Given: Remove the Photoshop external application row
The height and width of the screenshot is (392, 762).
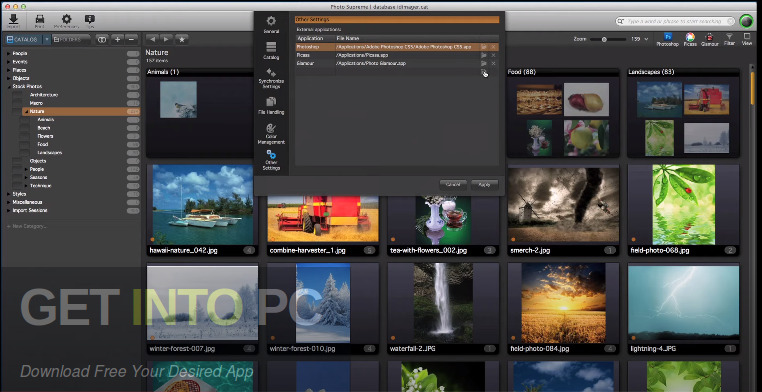Looking at the screenshot, I should [493, 47].
